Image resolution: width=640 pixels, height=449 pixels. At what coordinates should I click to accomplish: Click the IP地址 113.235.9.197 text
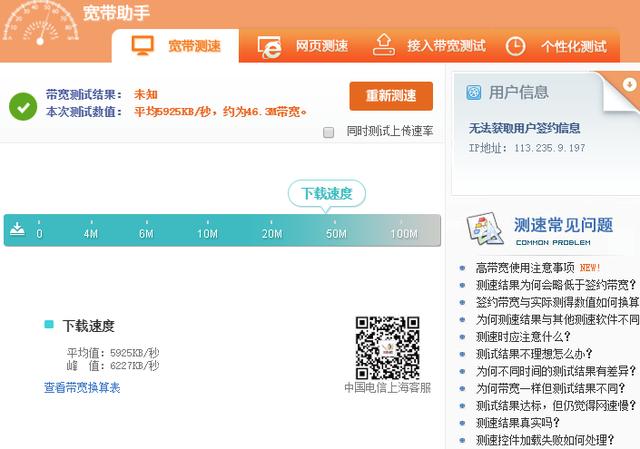tap(527, 148)
